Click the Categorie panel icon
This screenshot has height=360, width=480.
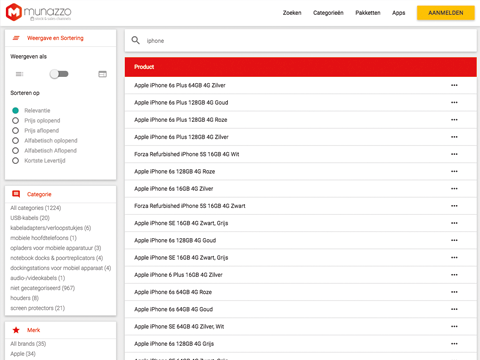(16, 194)
